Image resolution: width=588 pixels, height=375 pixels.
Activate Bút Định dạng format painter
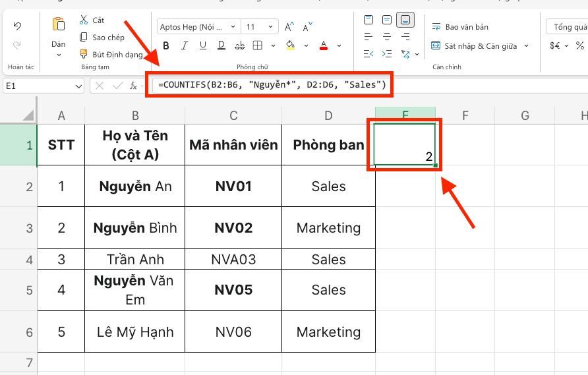(111, 55)
